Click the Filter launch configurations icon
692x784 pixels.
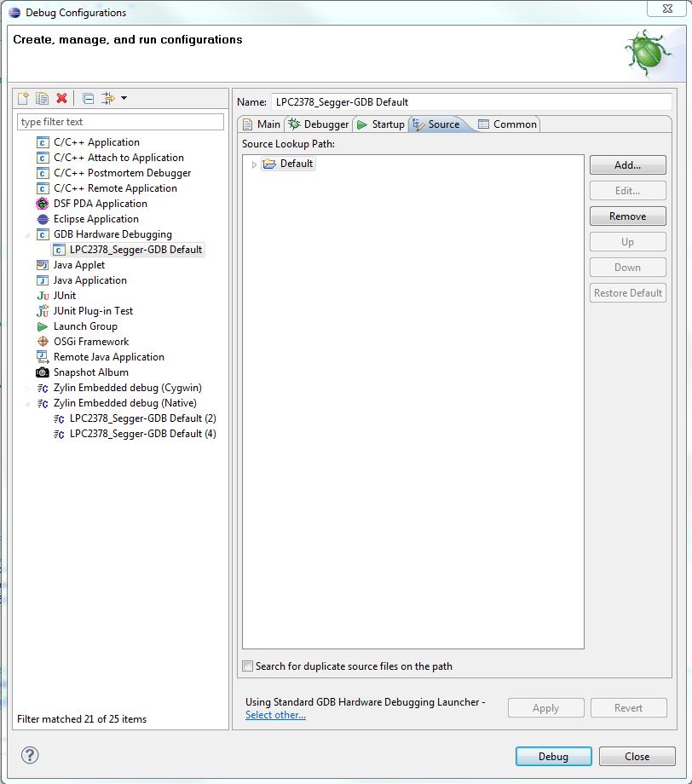(x=107, y=98)
